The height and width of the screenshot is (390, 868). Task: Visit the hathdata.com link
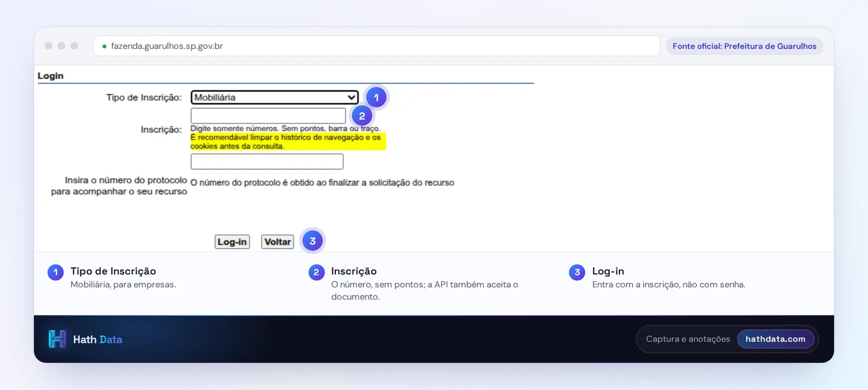click(775, 339)
